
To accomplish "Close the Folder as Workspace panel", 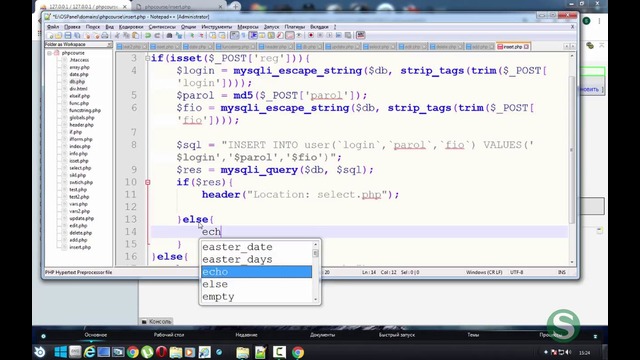I will pos(109,44).
